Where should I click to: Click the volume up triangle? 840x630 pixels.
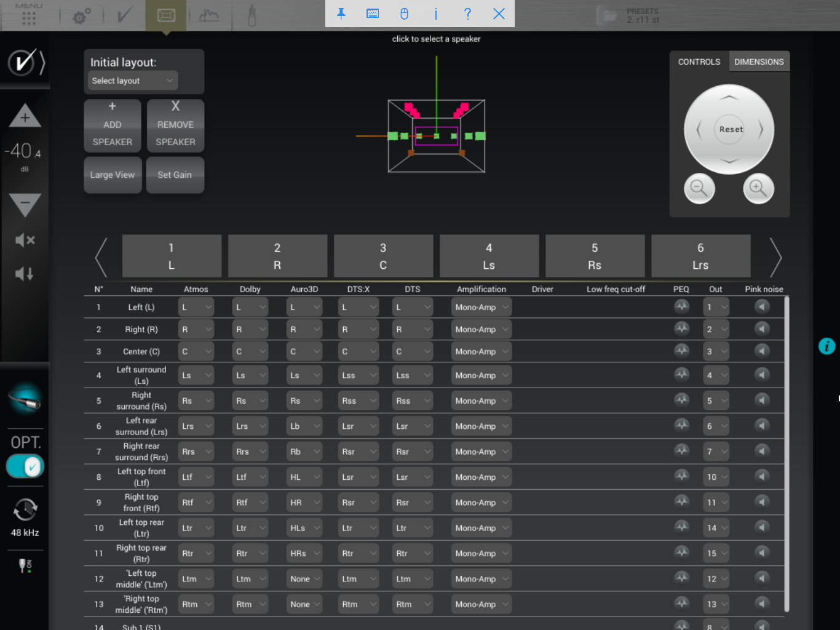point(25,116)
